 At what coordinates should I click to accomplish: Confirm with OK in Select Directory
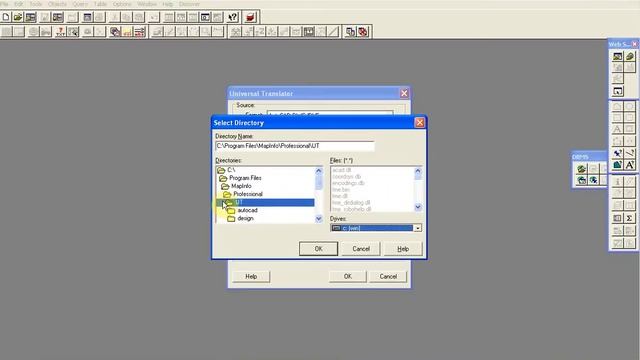318,249
